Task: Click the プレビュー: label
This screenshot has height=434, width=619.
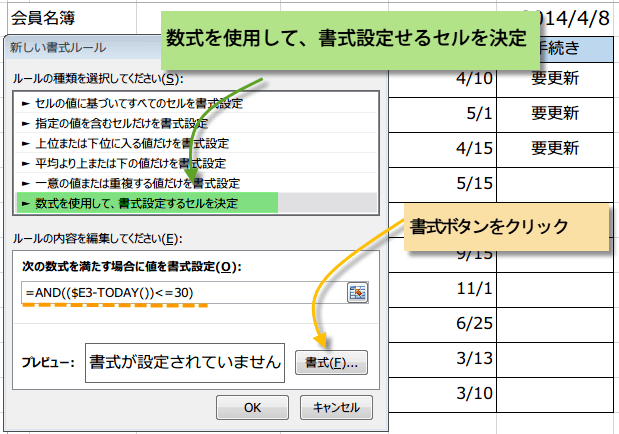Action: tap(48, 362)
